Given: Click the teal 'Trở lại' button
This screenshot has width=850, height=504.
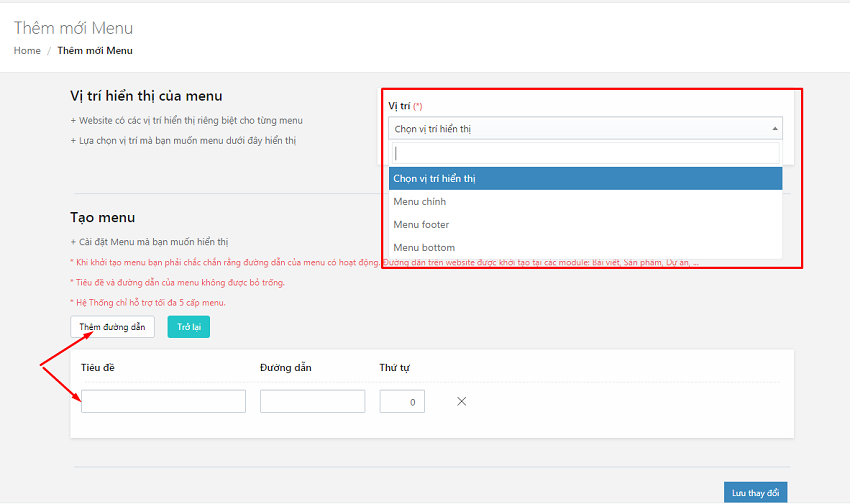Looking at the screenshot, I should point(188,327).
